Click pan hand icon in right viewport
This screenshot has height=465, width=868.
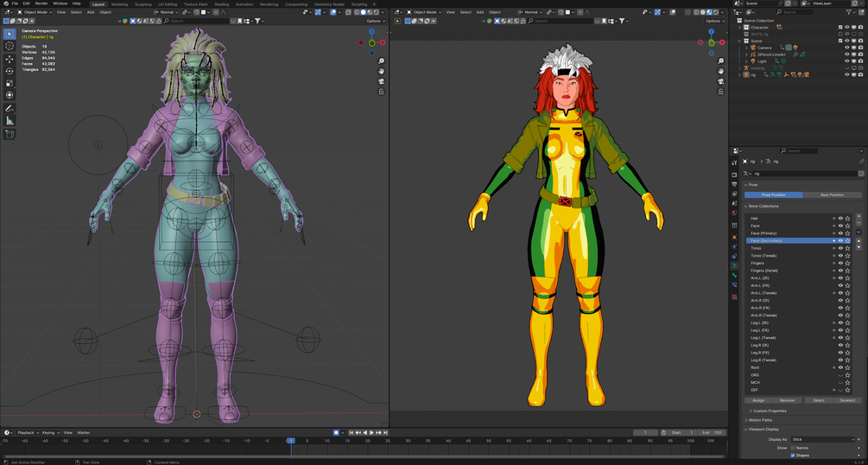(721, 71)
